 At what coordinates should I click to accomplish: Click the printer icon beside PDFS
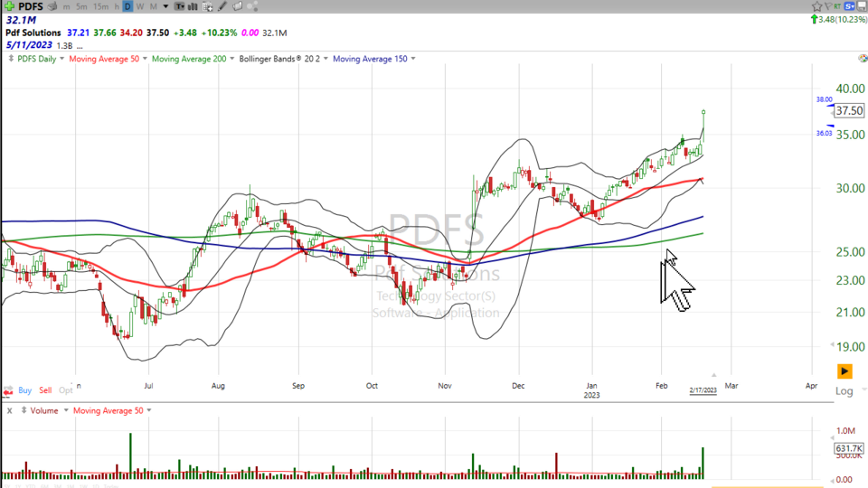(52, 6)
